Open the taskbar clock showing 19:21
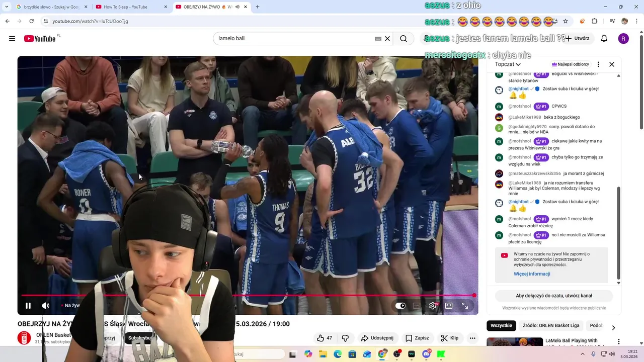 coord(629,354)
